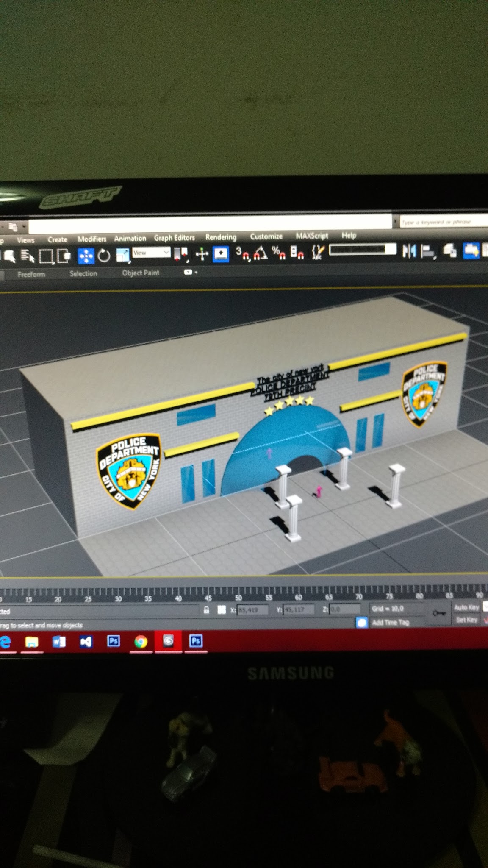Toggle the Percent Snap button
This screenshot has height=868, width=488.
coord(278,253)
